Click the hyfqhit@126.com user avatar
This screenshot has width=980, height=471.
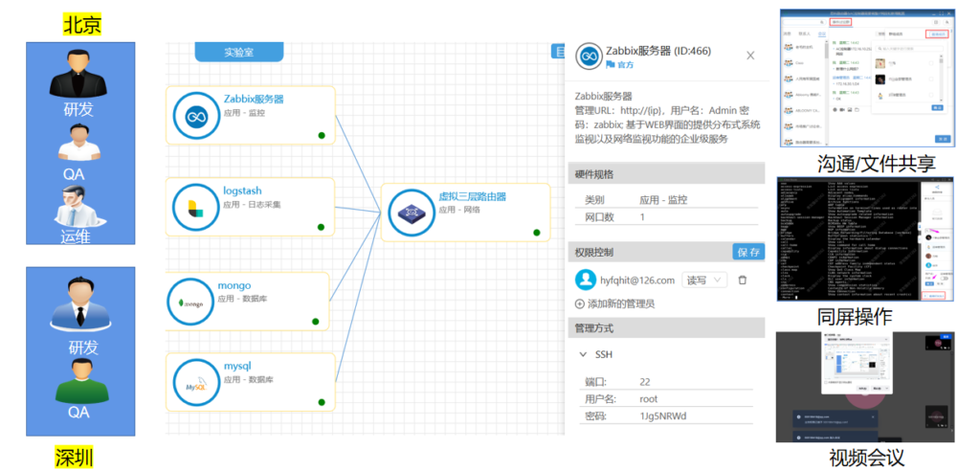pyautogui.click(x=586, y=280)
